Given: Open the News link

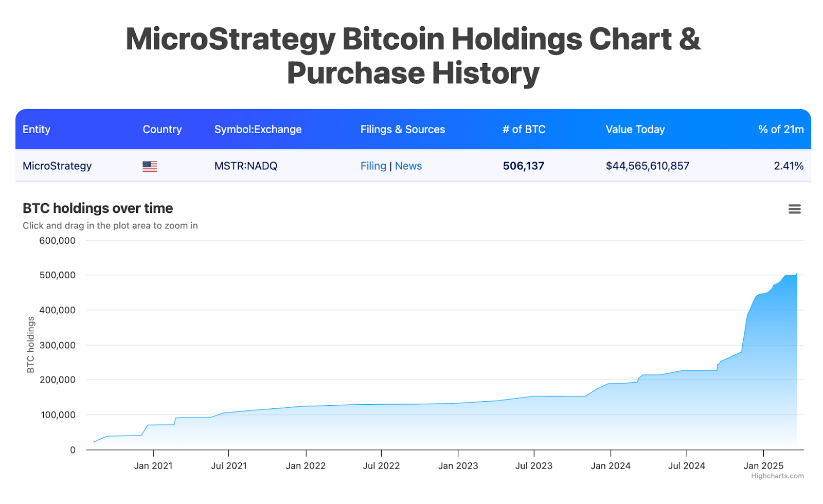Looking at the screenshot, I should click(x=408, y=166).
